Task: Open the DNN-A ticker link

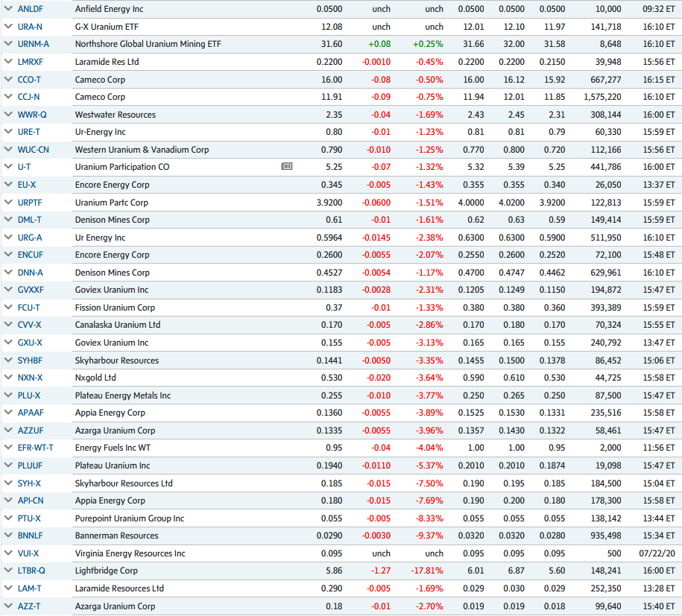Action: coord(31,273)
